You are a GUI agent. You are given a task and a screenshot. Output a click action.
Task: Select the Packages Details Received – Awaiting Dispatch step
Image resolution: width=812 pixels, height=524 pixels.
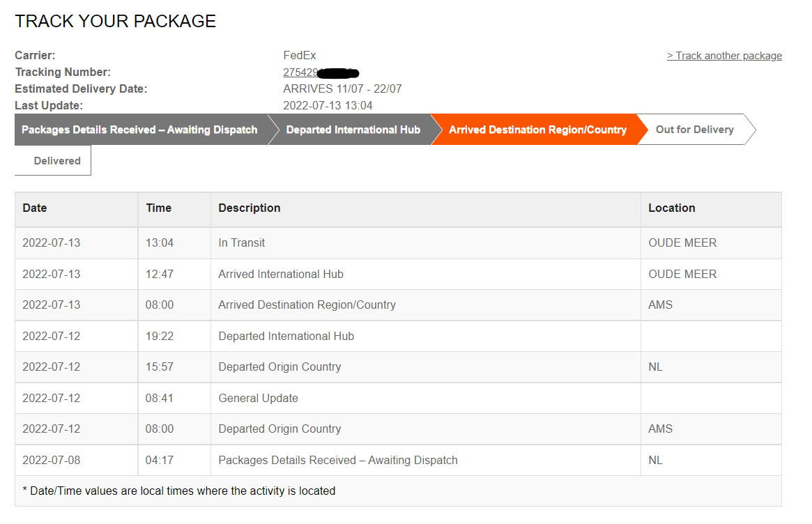139,130
